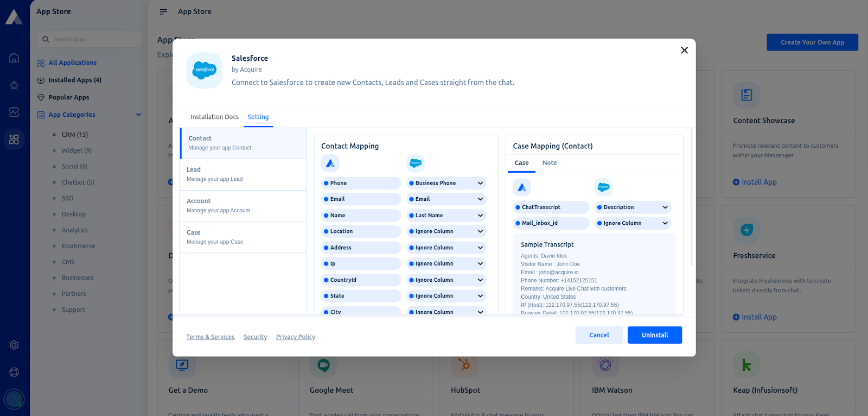Click the Cancel button
The height and width of the screenshot is (416, 868).
pyautogui.click(x=599, y=335)
